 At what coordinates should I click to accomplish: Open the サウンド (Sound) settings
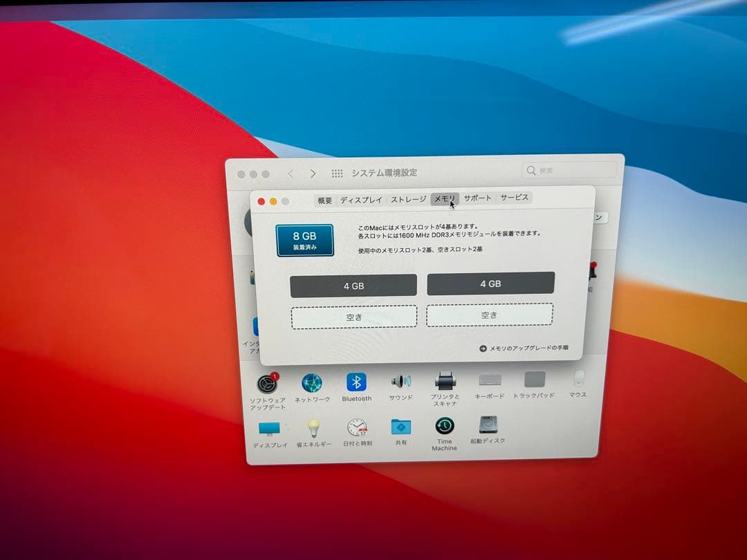(401, 381)
